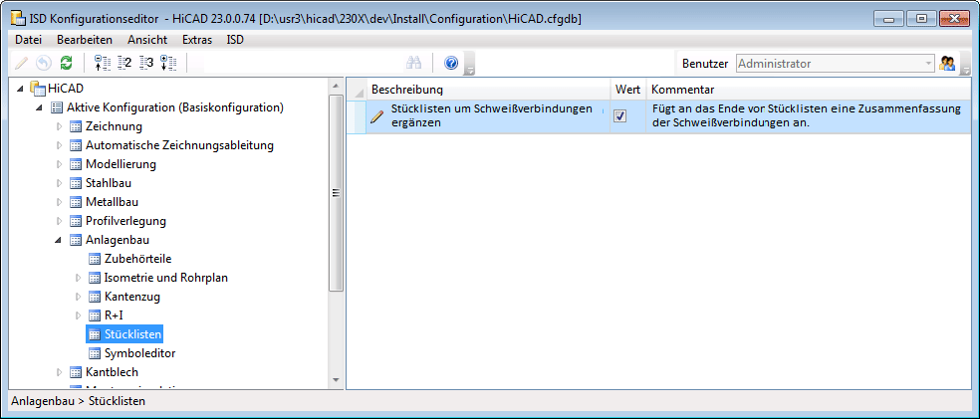Expand the Metallbau node
Viewport: 980px width, 419px height.
pos(60,202)
